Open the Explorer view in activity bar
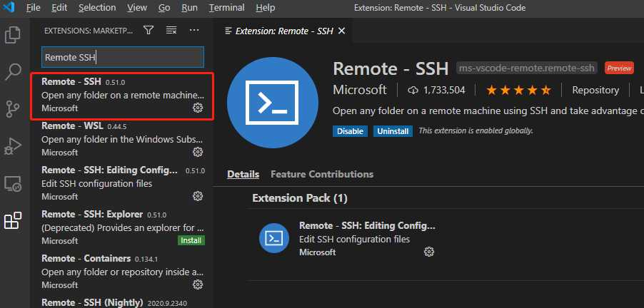Viewport: 644px width, 308px height. 13,35
